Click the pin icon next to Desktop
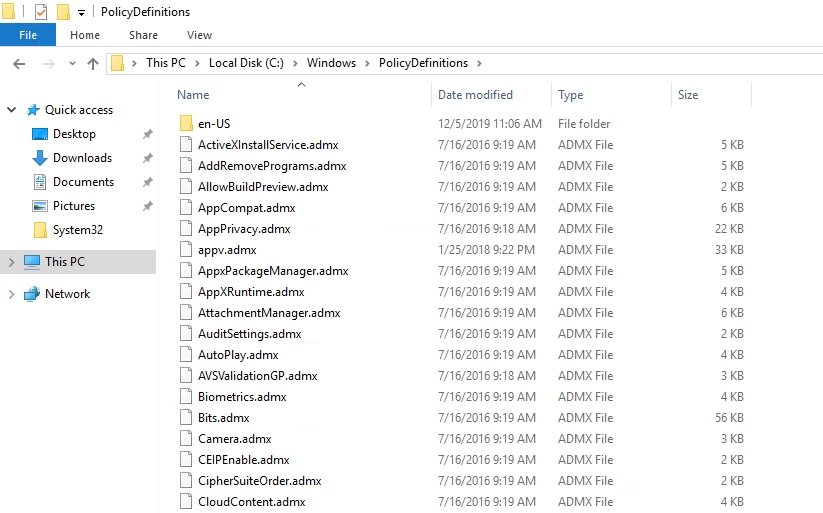This screenshot has height=513, width=823. click(147, 134)
